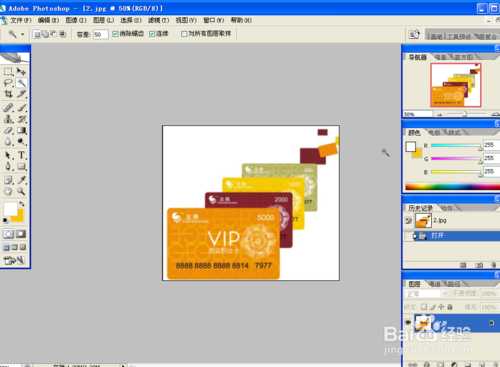This screenshot has height=367, width=500.
Task: Select the Eraser tool
Action: pyautogui.click(x=8, y=130)
